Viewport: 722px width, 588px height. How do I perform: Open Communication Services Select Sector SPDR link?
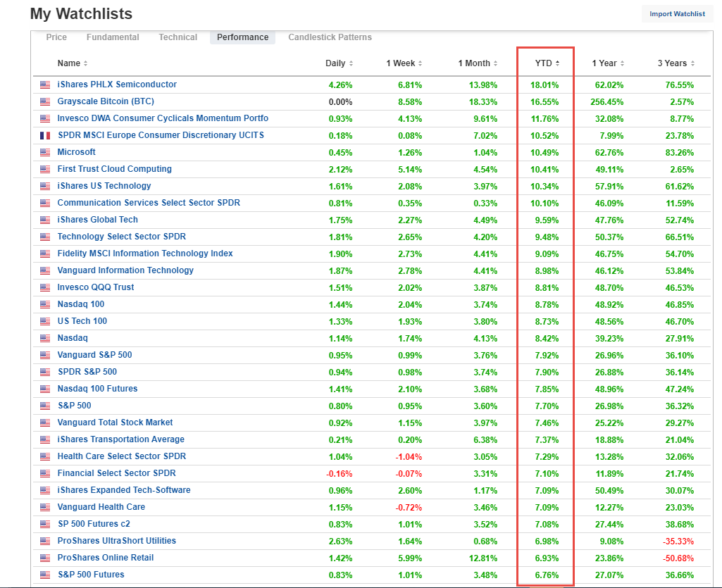click(149, 203)
